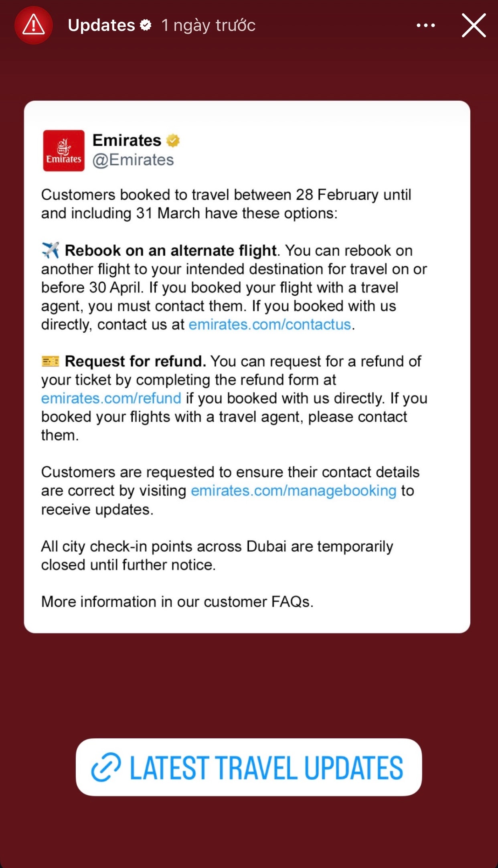Tap the "Rebook on an alternate flight" heading
498x868 pixels.
[171, 250]
